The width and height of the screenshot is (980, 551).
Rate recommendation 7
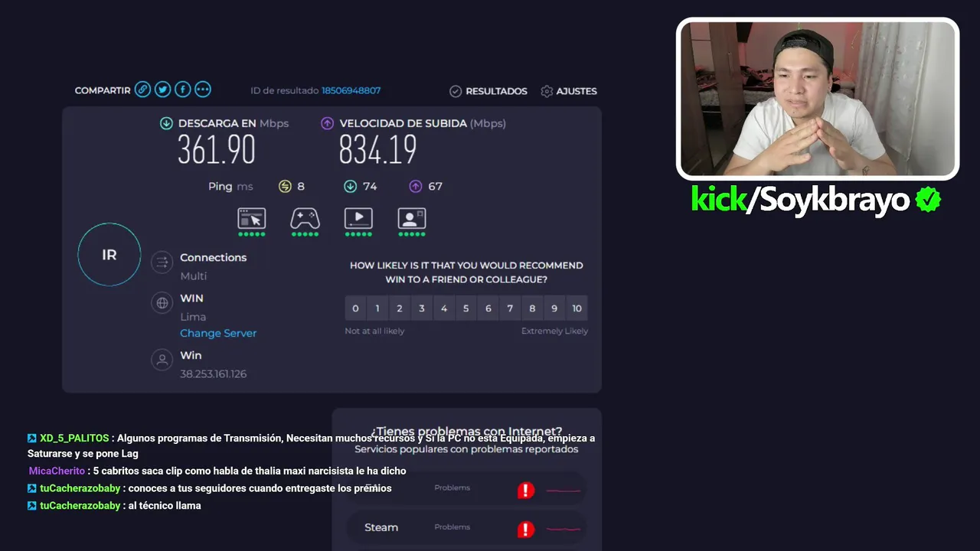pos(511,308)
